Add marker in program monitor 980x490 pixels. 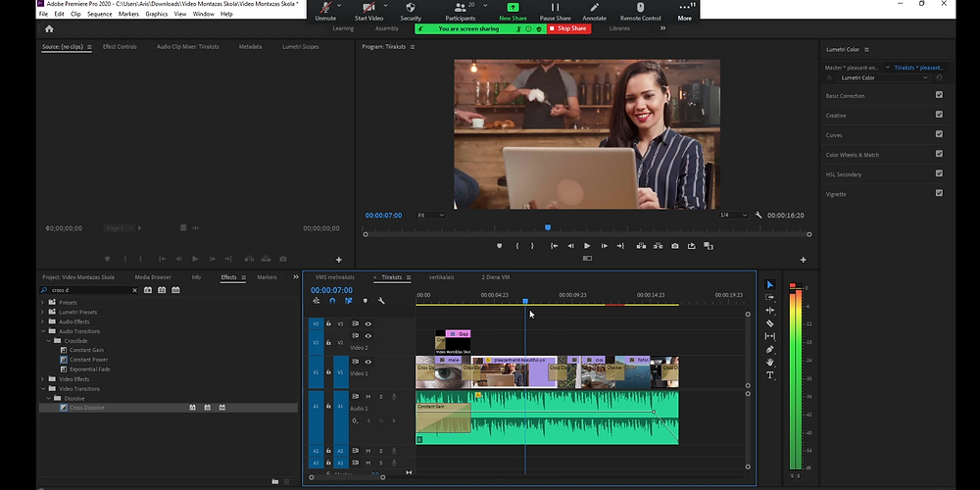point(499,246)
